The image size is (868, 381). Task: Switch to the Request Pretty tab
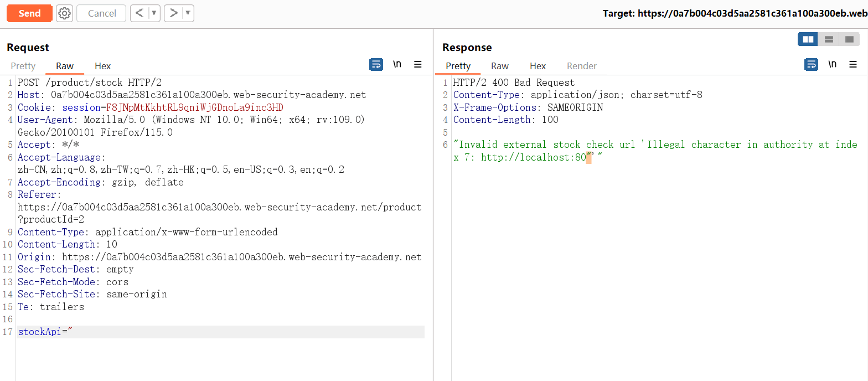23,66
